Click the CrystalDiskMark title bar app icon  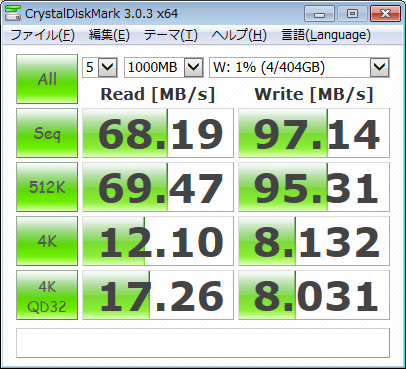(x=12, y=13)
